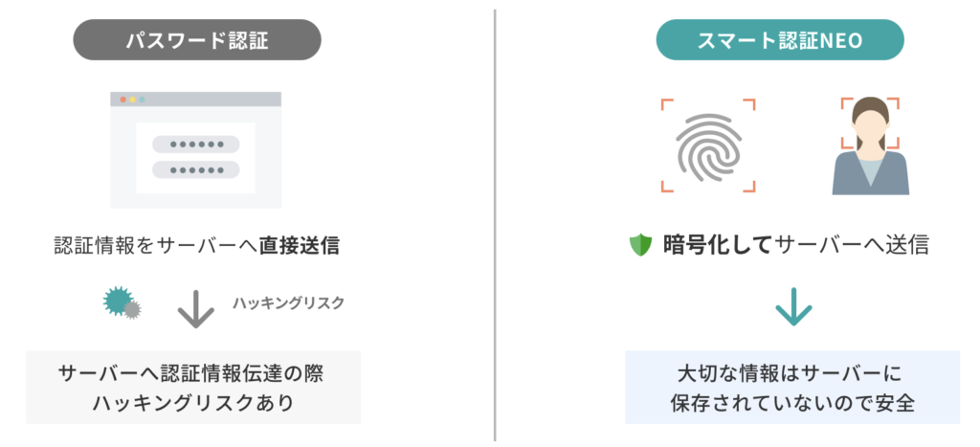Image resolution: width=980 pixels, height=447 pixels.
Task: Click the 暗号化してサーバーへ送信 text
Action: pos(795,246)
